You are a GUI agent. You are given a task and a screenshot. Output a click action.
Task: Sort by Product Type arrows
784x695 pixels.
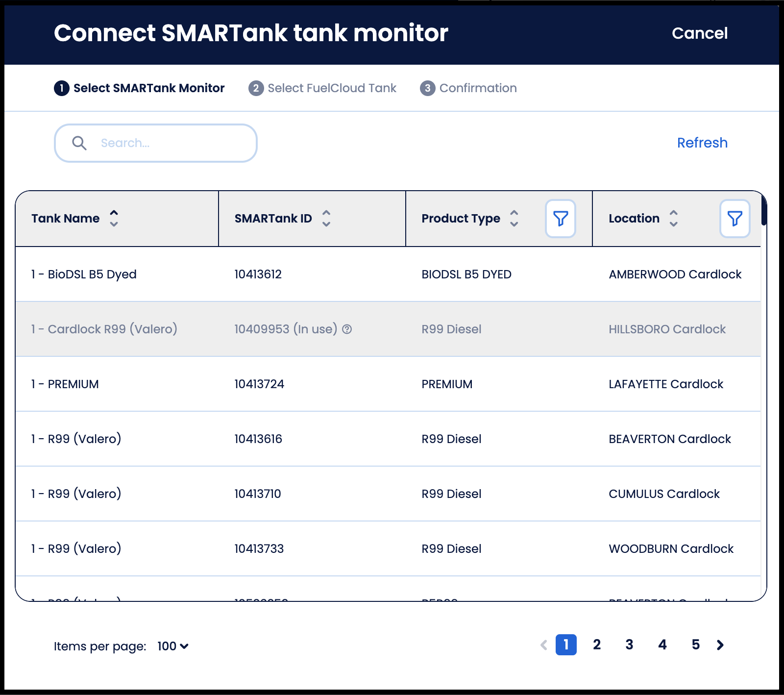[x=514, y=219]
